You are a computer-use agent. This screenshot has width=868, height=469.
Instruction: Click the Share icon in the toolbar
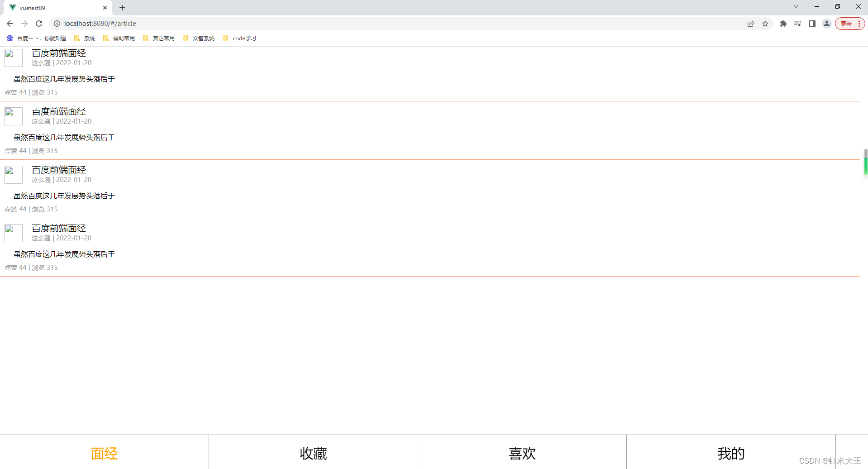pos(751,24)
